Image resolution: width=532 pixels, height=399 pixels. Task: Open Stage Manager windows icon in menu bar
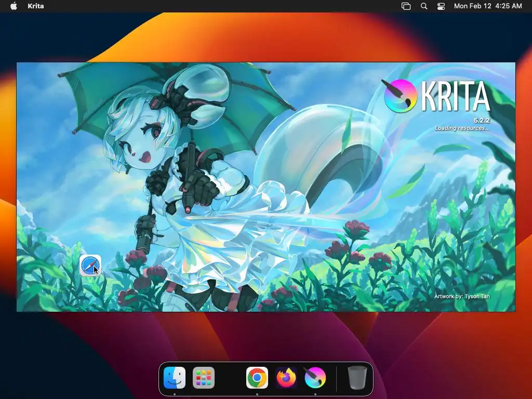[x=406, y=6]
